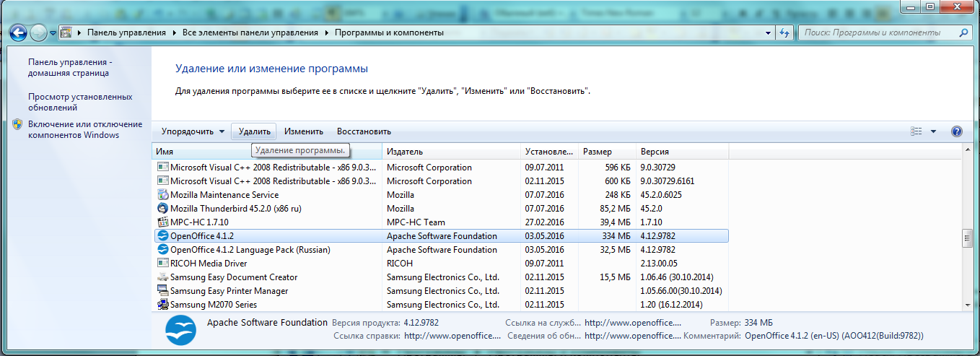Click the Изменить button
This screenshot has width=980, height=356.
pos(303,131)
